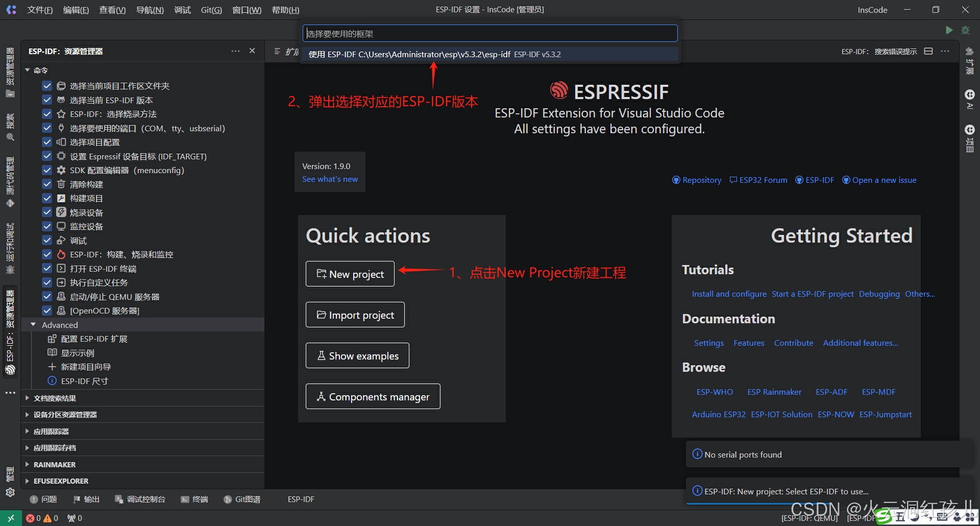Click the clean build trash icon
The width and height of the screenshot is (980, 526).
(61, 184)
